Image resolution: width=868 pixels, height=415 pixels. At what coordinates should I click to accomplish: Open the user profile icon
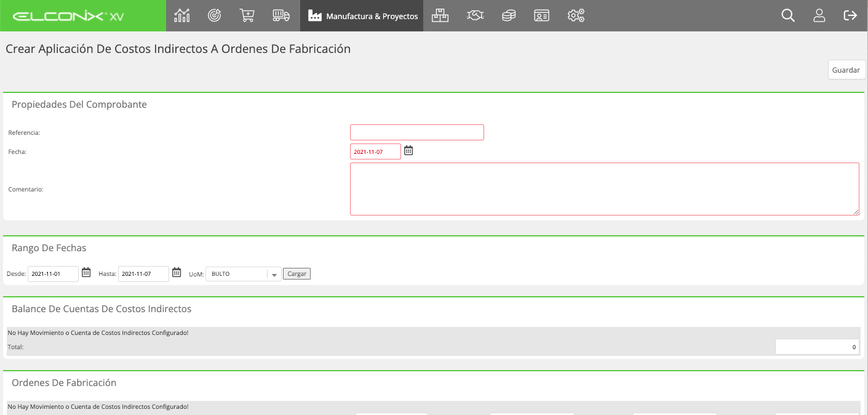click(x=819, y=15)
